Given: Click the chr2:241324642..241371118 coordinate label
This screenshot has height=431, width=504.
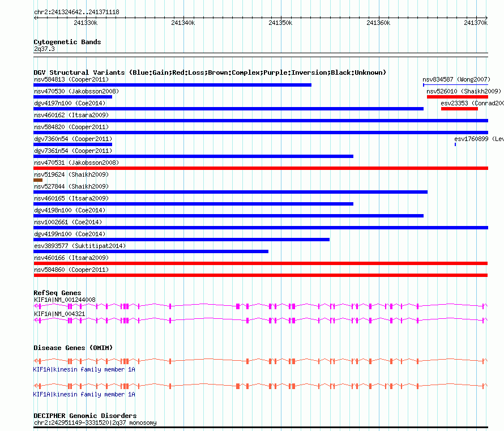Looking at the screenshot, I should tap(76, 12).
